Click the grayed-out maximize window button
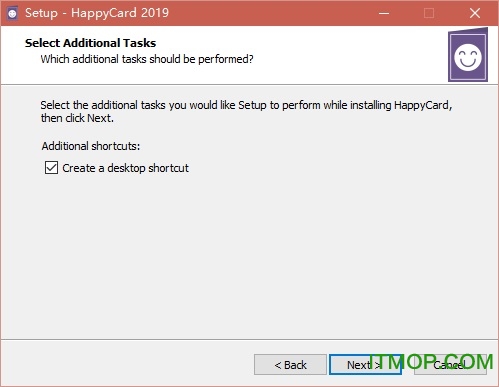The image size is (499, 387). pos(429,13)
